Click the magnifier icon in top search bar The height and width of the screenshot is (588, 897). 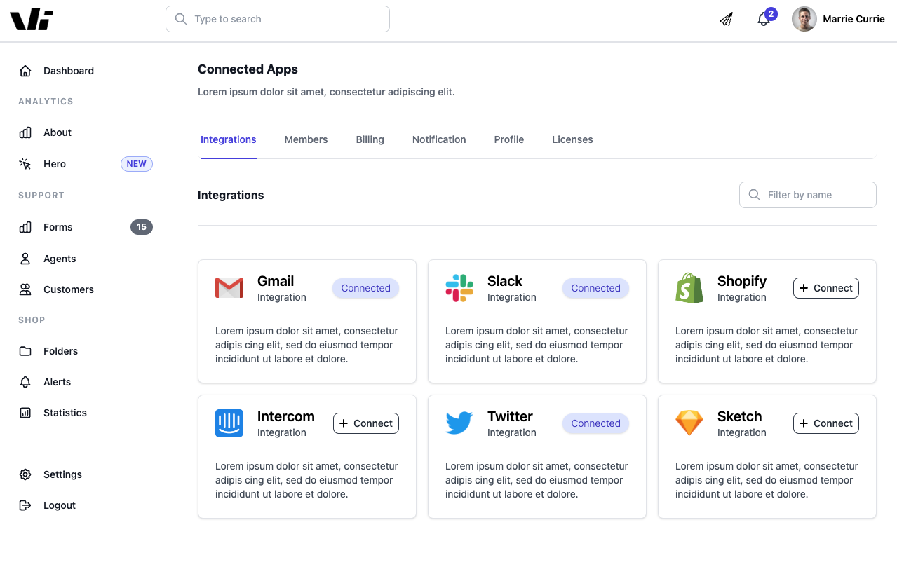181,19
